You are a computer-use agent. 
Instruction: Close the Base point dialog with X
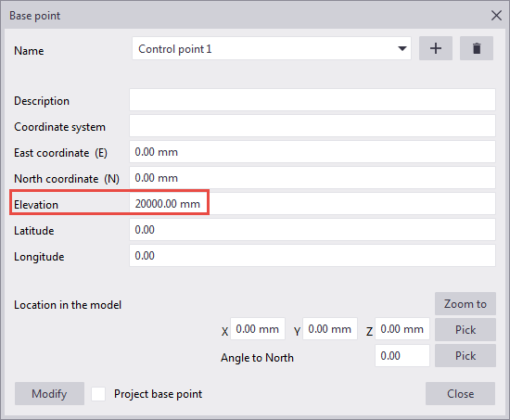(496, 15)
